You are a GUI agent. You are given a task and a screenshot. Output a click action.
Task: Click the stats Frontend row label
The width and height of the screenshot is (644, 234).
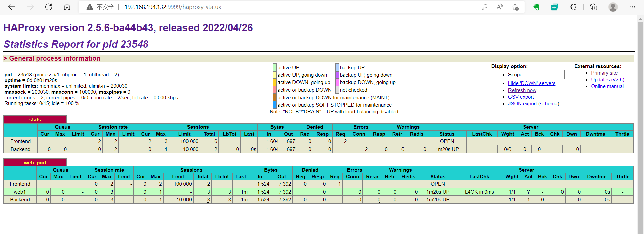pyautogui.click(x=20, y=141)
